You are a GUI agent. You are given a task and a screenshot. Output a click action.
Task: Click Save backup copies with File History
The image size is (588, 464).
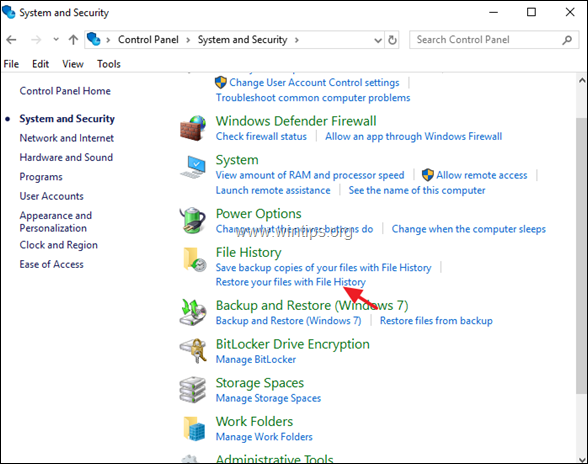(324, 267)
